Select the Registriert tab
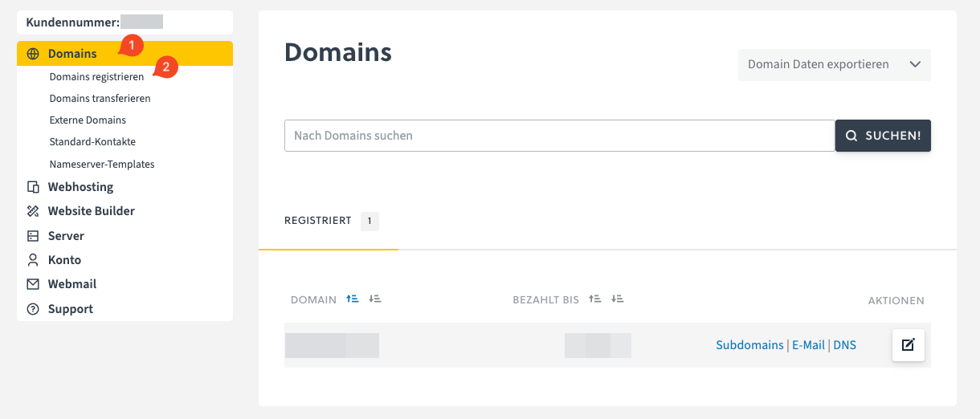Viewport: 980px width, 419px height. click(318, 221)
